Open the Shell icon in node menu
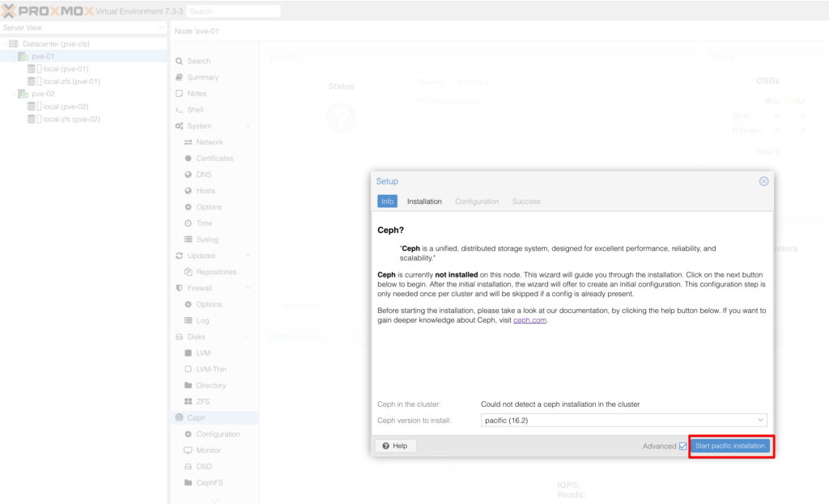Screen dimensions: 829x504 (x=179, y=110)
